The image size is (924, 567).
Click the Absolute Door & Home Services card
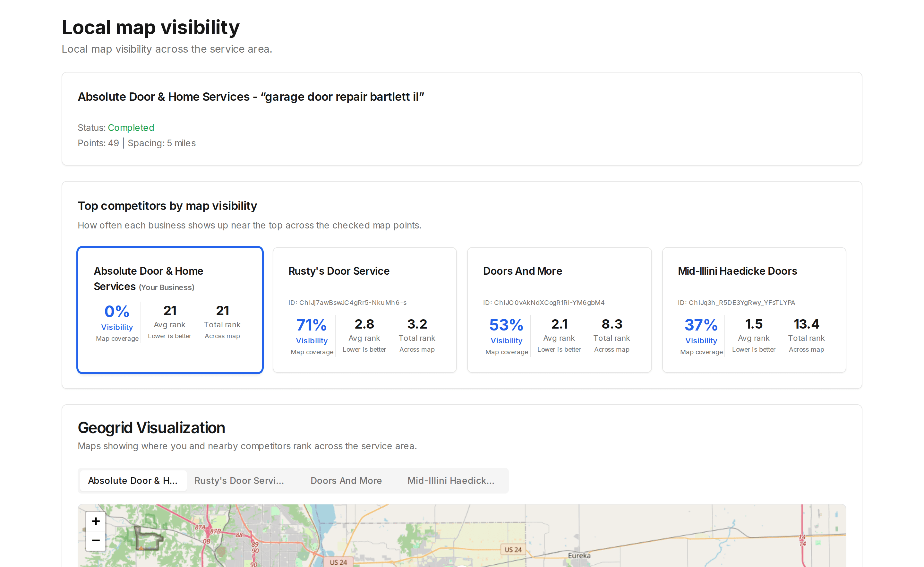[170, 310]
